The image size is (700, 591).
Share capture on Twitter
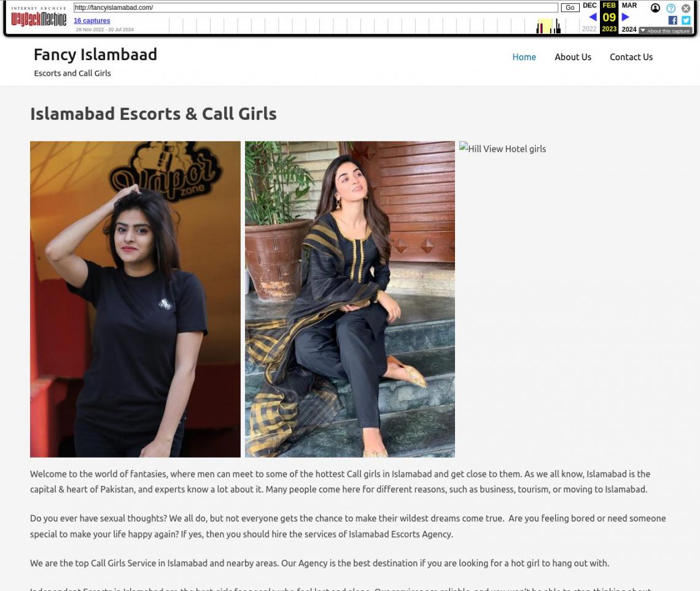tap(686, 20)
